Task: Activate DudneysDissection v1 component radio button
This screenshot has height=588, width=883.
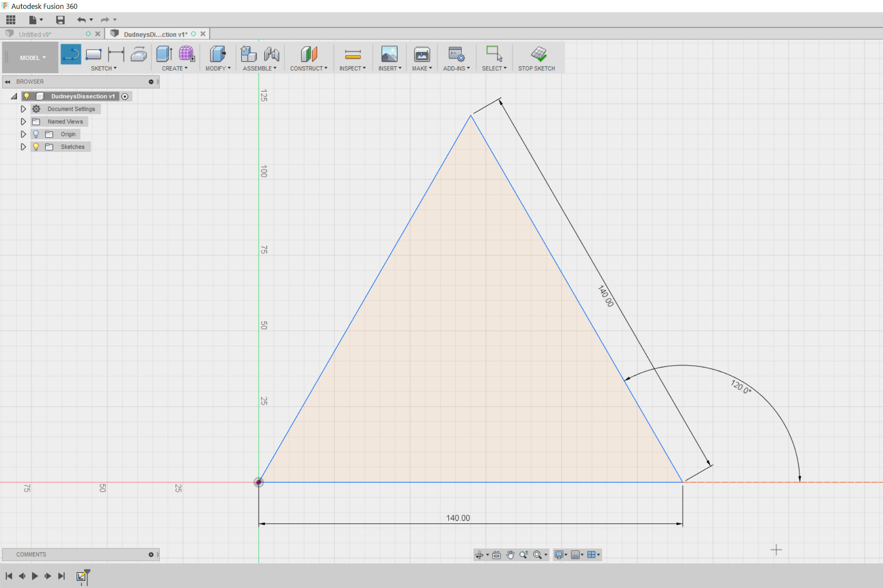Action: 125,96
